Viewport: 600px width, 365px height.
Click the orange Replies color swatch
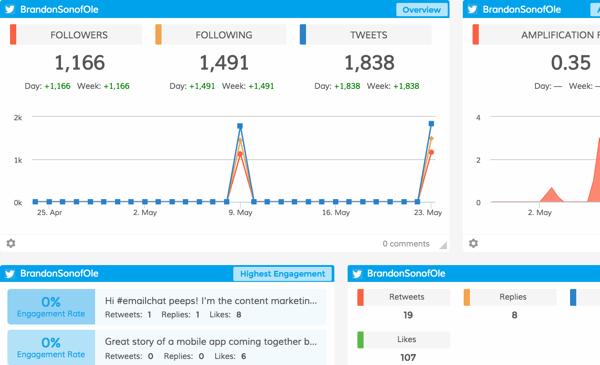[466, 297]
